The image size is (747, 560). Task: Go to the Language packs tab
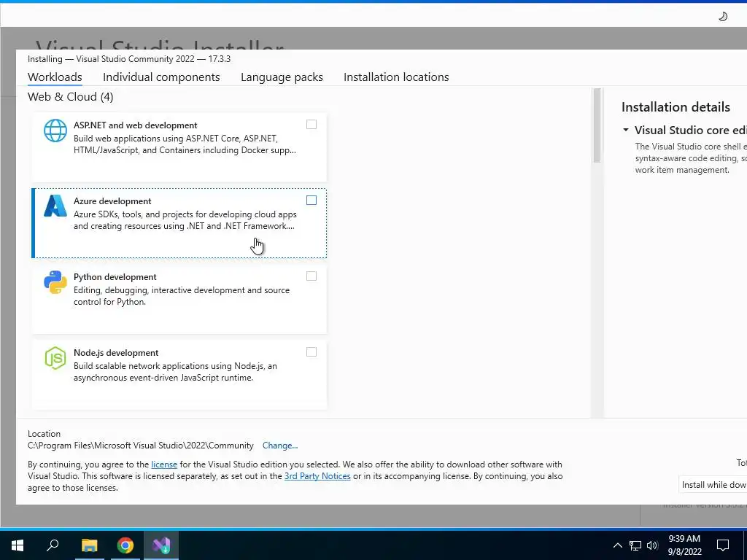282,77
